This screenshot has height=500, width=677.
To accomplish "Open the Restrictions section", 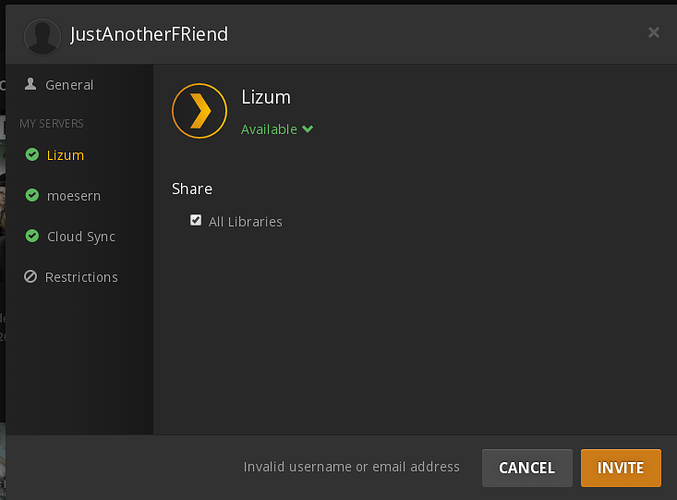I will click(81, 277).
